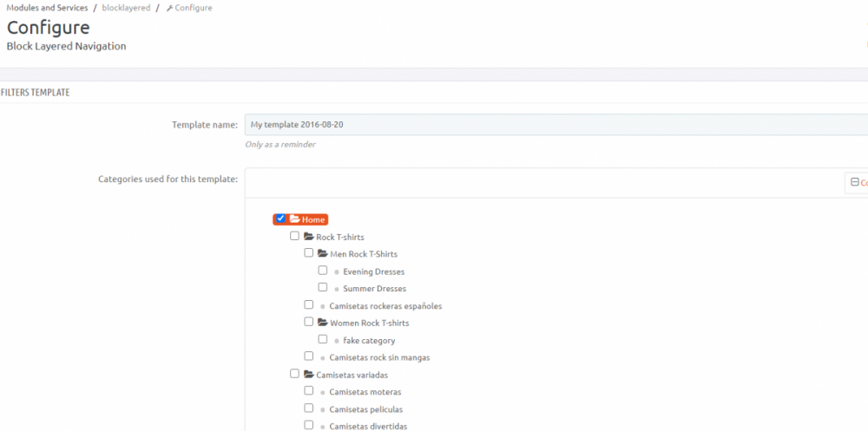This screenshot has width=868, height=431.
Task: Focus the Template name input field
Action: pos(554,125)
